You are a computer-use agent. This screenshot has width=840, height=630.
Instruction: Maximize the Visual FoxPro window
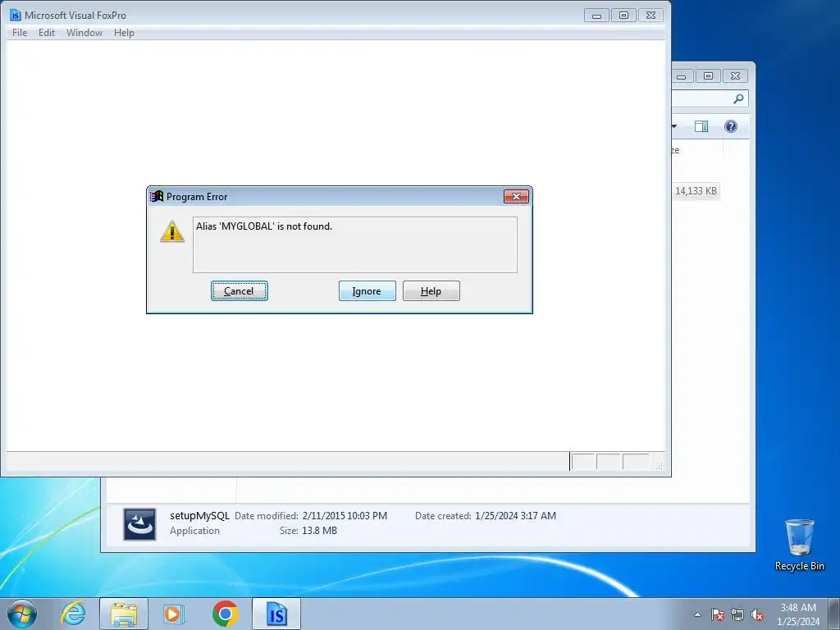point(623,16)
